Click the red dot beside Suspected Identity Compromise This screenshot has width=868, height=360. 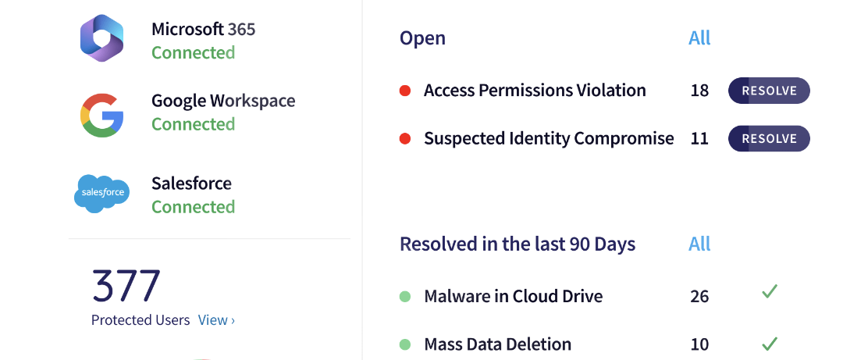pos(405,138)
